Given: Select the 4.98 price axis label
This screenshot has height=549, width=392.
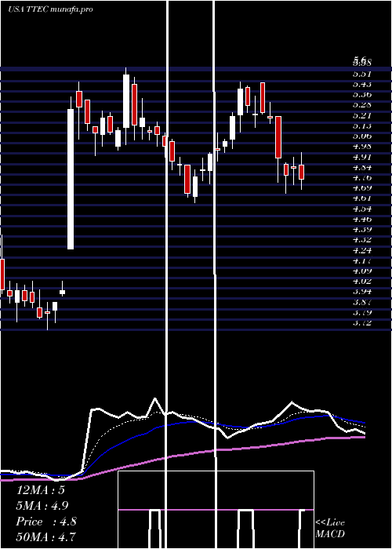Looking at the screenshot, I should click(361, 146).
